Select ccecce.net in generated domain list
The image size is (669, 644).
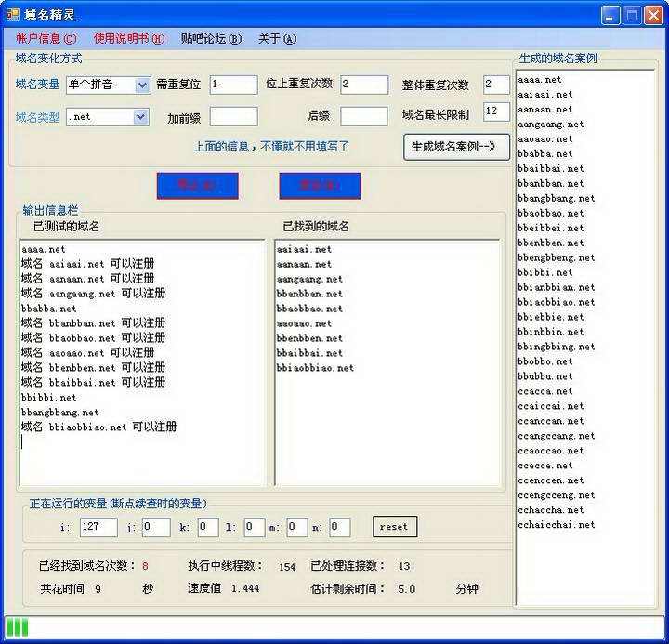pyautogui.click(x=544, y=466)
